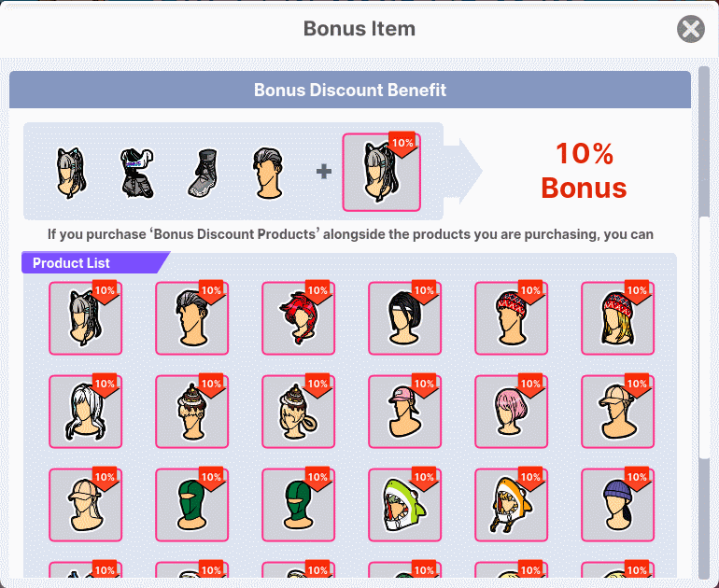Click the discounted cat-ear hair bonus box

381,172
